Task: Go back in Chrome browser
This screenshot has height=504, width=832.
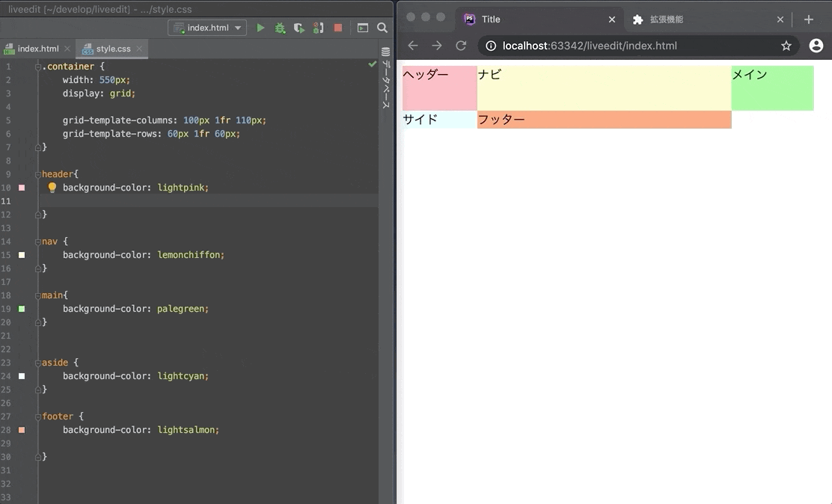Action: click(413, 46)
